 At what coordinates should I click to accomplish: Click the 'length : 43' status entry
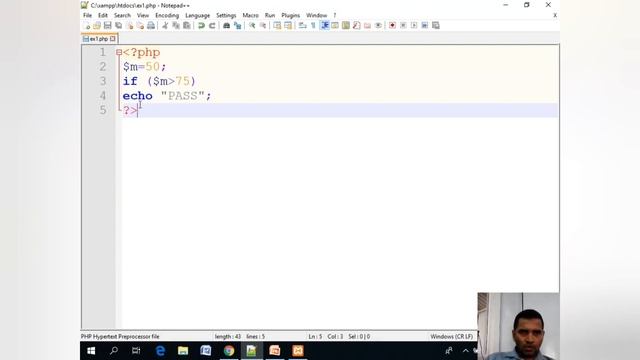(228, 337)
